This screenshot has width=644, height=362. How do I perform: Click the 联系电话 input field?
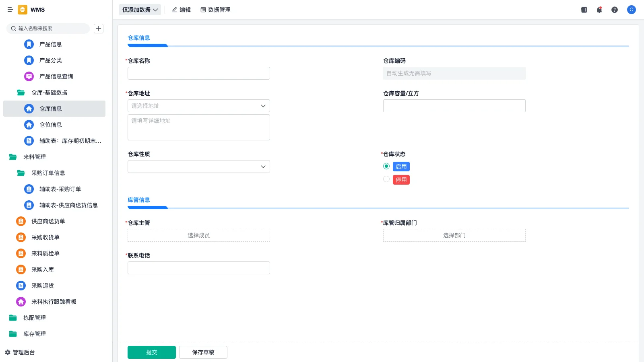coord(199,268)
